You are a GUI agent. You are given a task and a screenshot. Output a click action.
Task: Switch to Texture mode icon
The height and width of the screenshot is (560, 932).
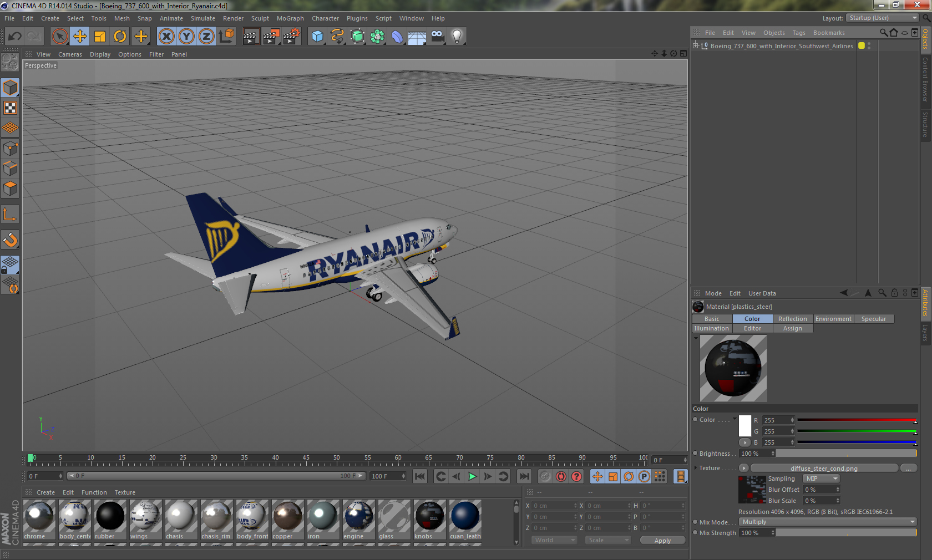11,108
